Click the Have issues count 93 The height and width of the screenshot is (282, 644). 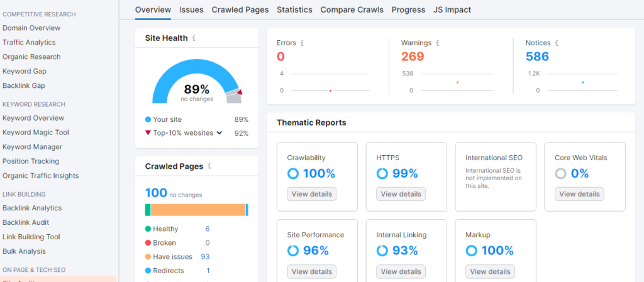[206, 257]
